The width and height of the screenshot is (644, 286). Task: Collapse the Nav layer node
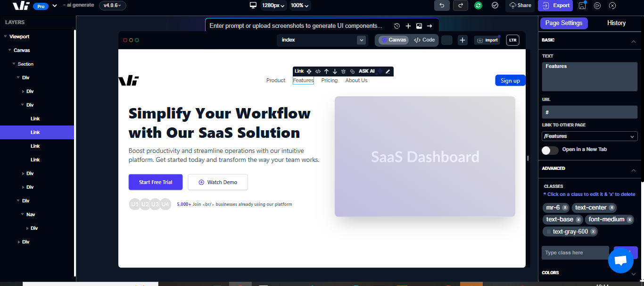(x=22, y=214)
